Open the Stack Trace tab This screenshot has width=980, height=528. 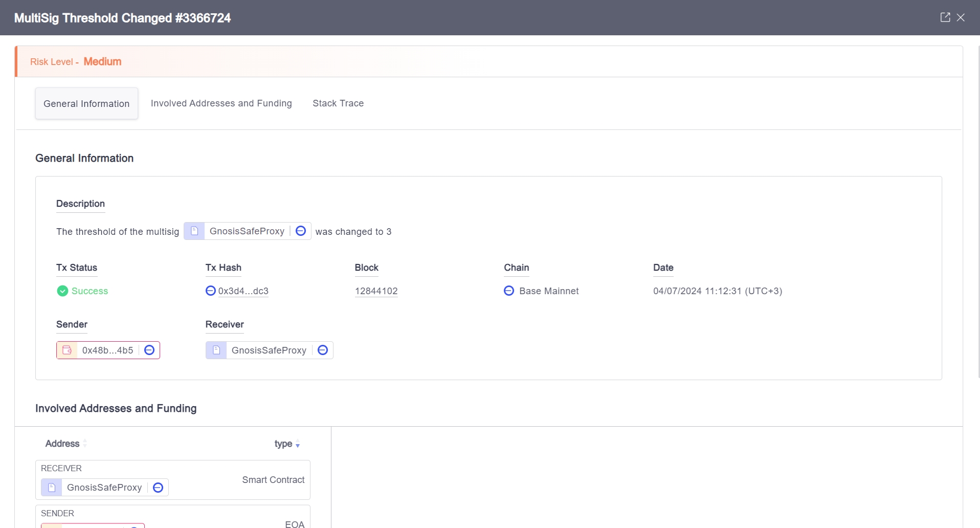338,103
